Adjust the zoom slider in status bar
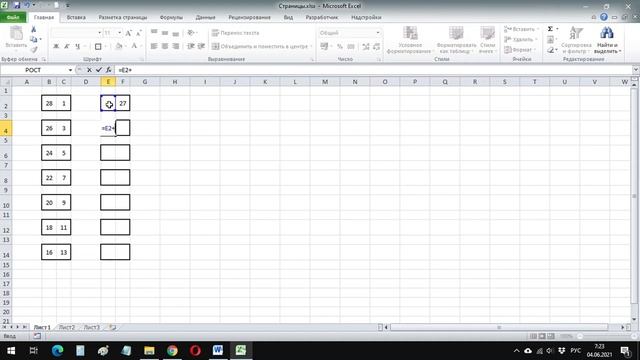The width and height of the screenshot is (640, 360). [x=580, y=336]
